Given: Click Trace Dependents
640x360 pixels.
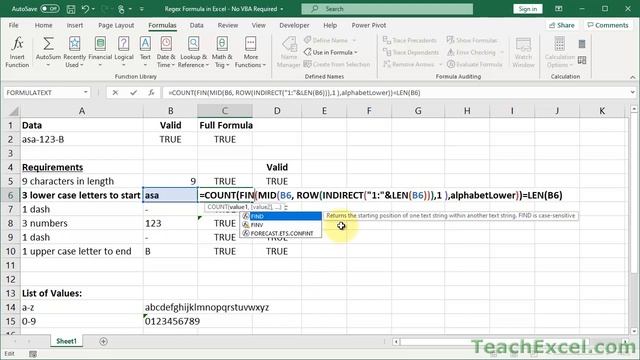Looking at the screenshot, I should (411, 52).
